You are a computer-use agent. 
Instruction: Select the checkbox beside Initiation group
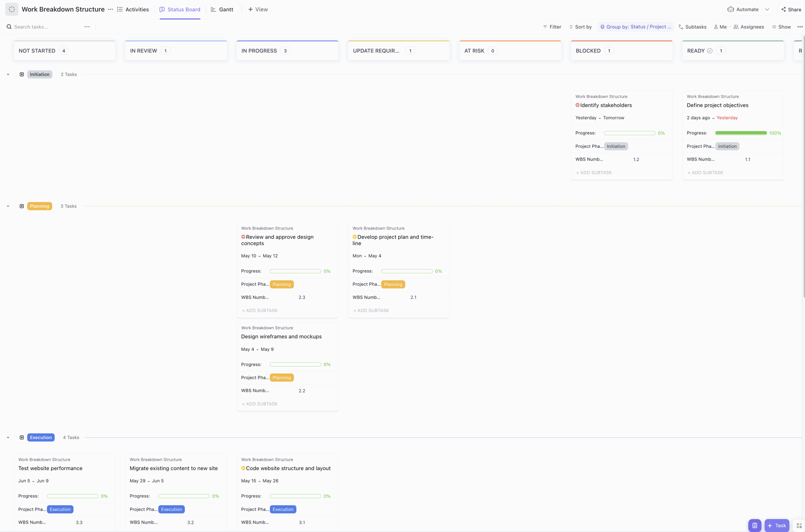[22, 74]
